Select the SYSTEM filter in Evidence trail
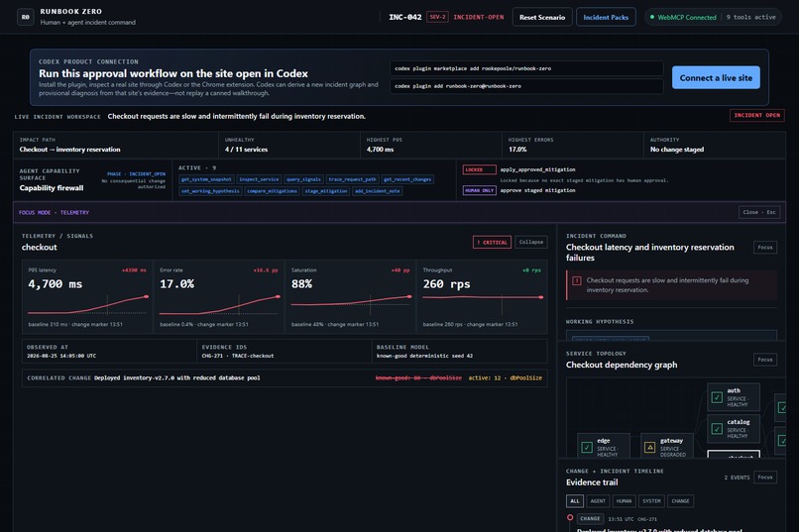The height and width of the screenshot is (532, 799). (x=651, y=501)
